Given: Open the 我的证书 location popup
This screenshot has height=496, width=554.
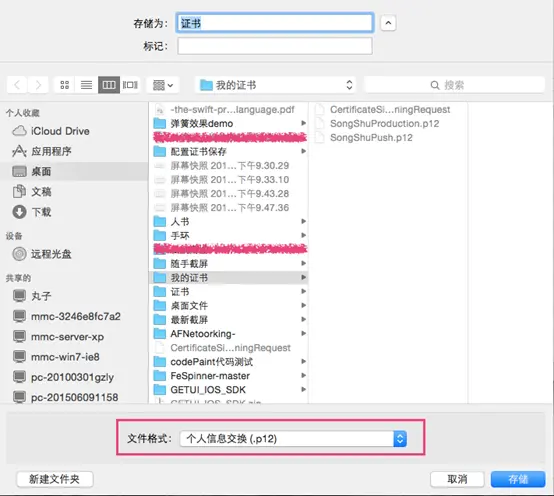Looking at the screenshot, I should [x=275, y=85].
